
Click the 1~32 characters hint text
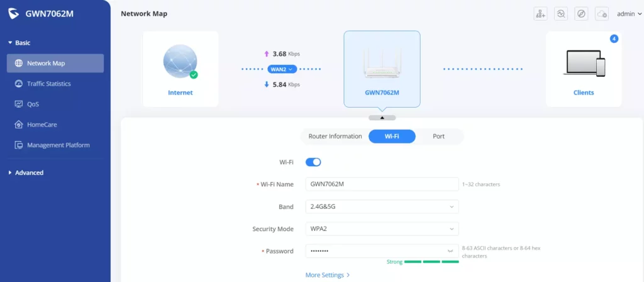coord(481,184)
